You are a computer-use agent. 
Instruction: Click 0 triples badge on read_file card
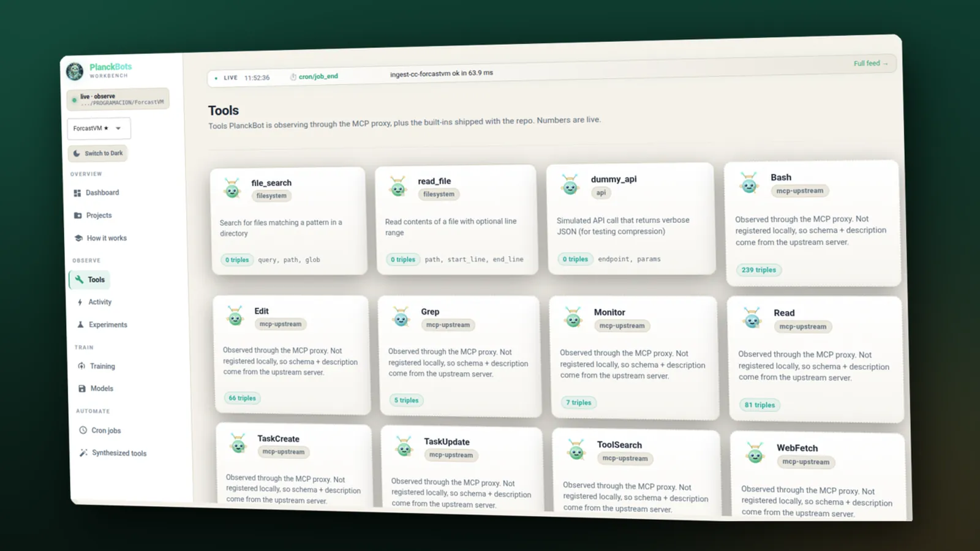pyautogui.click(x=402, y=260)
